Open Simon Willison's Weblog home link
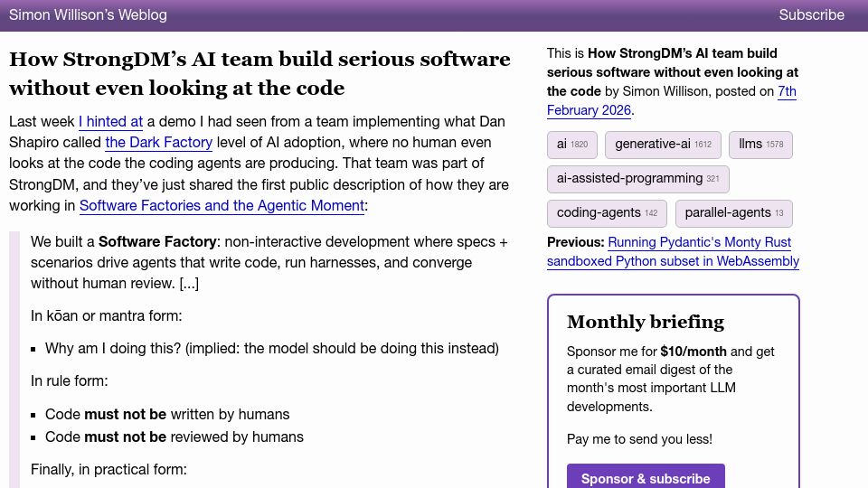The height and width of the screenshot is (488, 868). tap(88, 15)
